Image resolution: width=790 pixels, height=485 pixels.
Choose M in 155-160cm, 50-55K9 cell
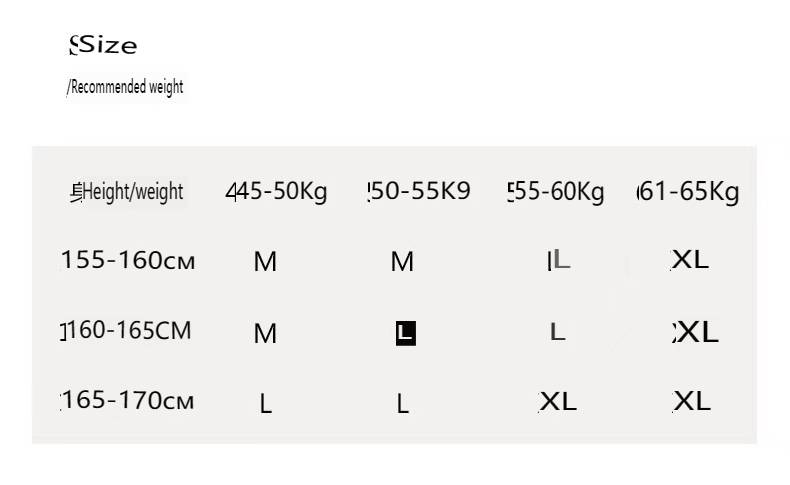click(402, 262)
